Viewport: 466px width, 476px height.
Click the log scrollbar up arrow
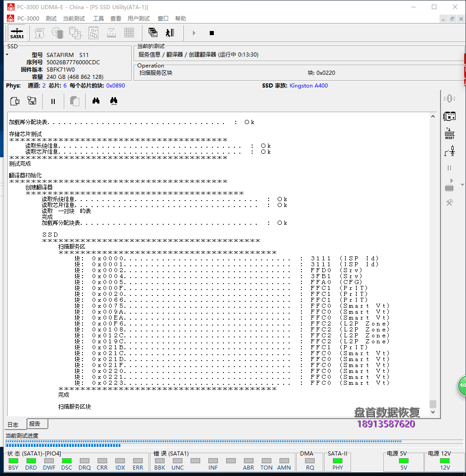(433, 117)
